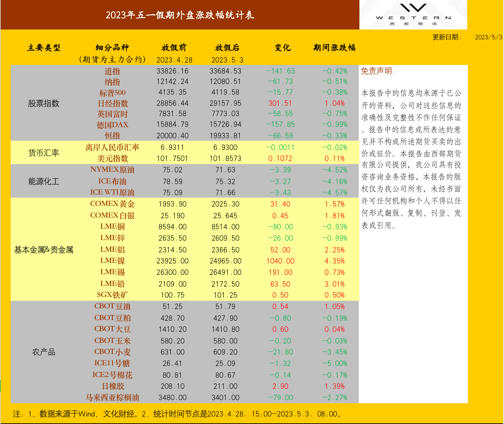Select the 美元指数 after-holiday value 101.8573
Viewport: 504px width, 424px height.
pyautogui.click(x=225, y=158)
